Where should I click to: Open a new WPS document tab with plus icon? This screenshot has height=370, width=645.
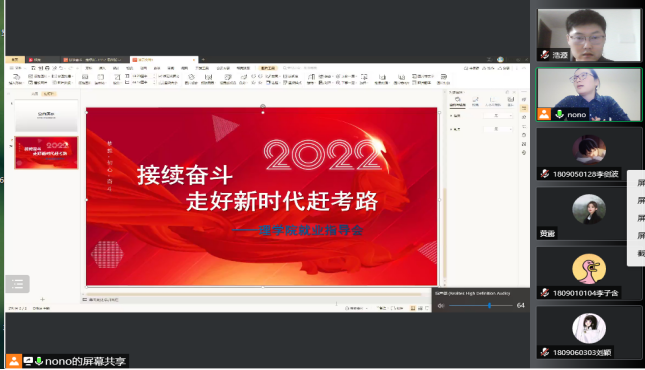[x=203, y=60]
